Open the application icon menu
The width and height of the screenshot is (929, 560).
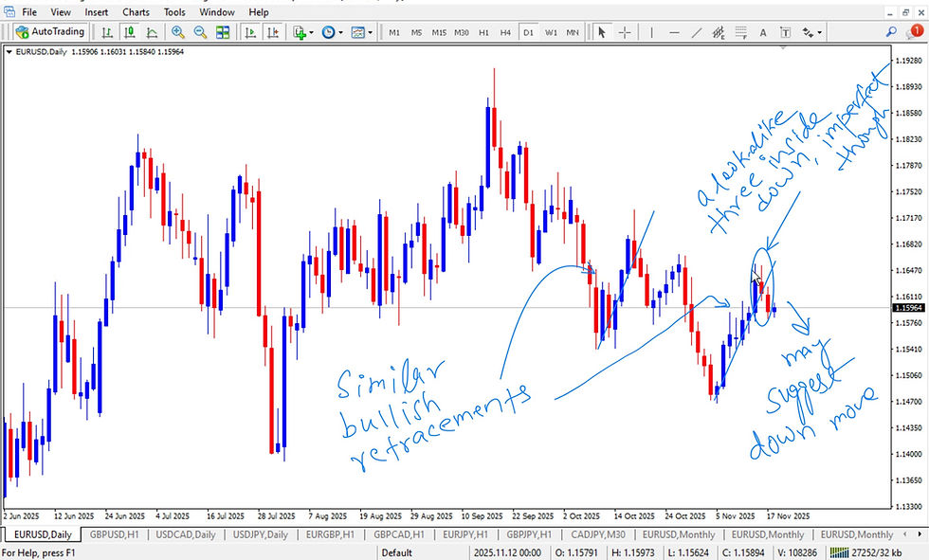pyautogui.click(x=9, y=11)
